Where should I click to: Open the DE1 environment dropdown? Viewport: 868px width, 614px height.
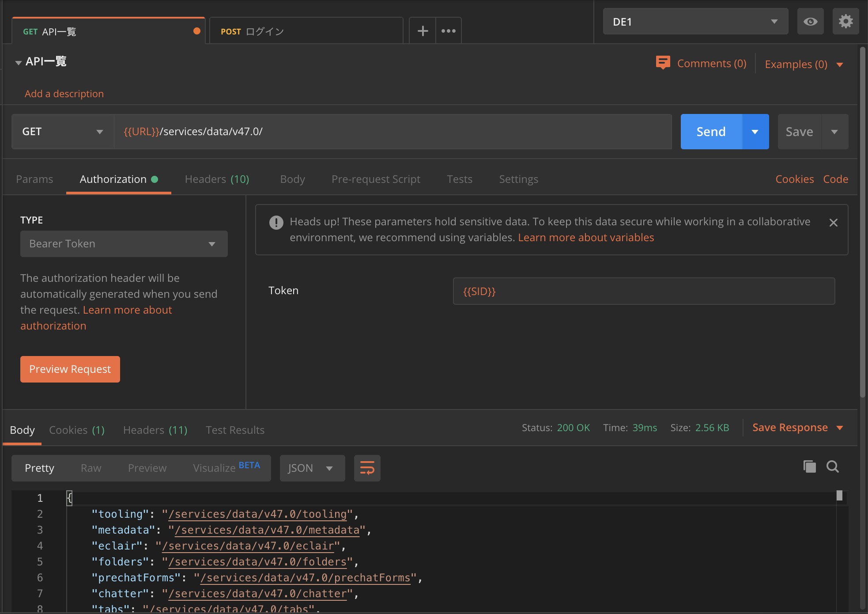[695, 22]
